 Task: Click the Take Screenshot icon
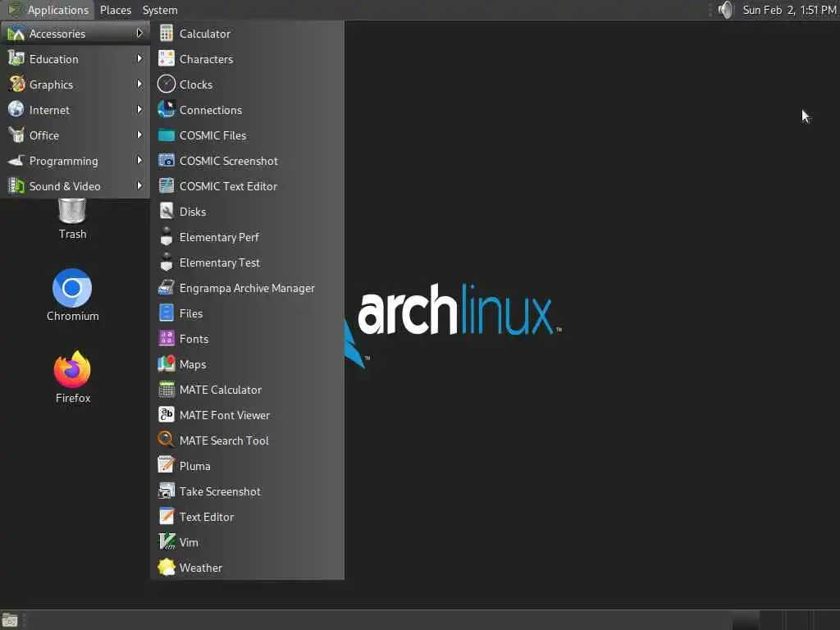[x=166, y=491]
